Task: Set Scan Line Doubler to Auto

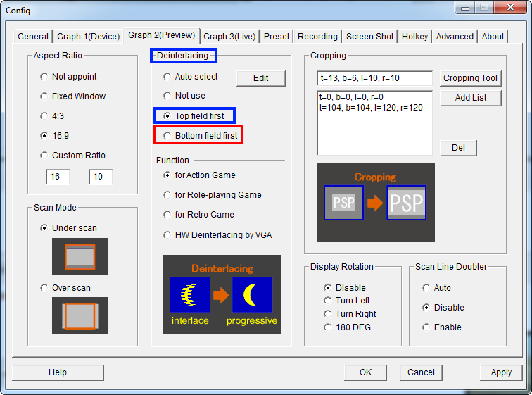Action: (x=436, y=288)
